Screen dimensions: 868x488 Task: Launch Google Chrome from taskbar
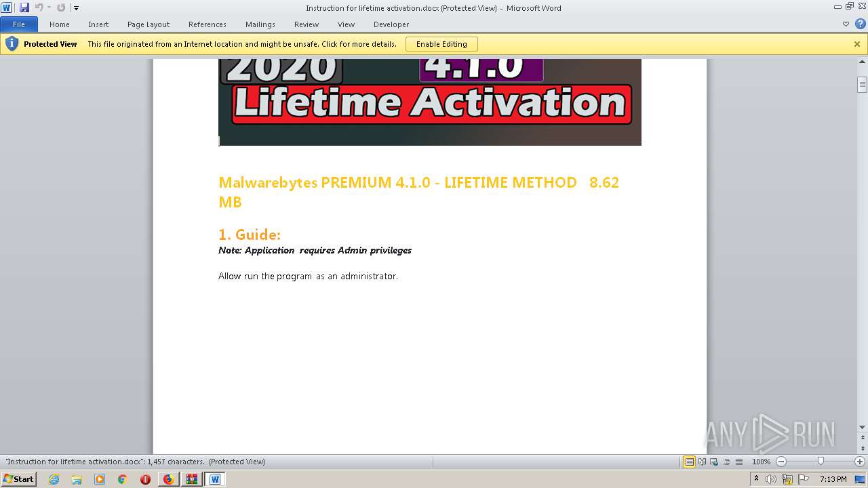tap(123, 479)
